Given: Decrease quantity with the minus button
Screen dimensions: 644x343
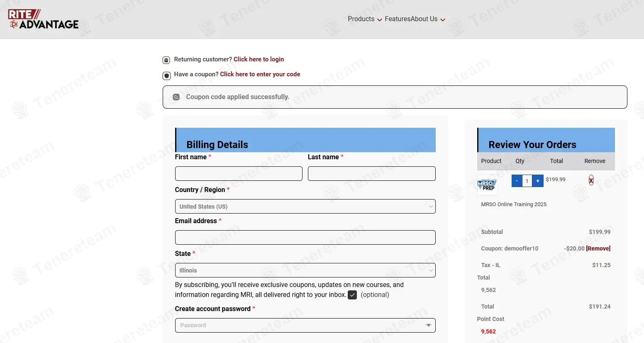Looking at the screenshot, I should 517,181.
